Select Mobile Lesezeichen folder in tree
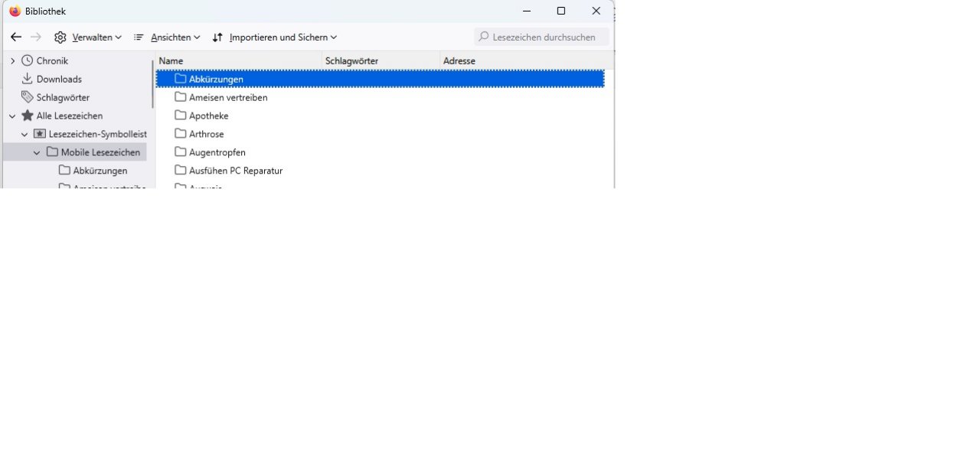Image resolution: width=980 pixels, height=472 pixels. (x=100, y=152)
